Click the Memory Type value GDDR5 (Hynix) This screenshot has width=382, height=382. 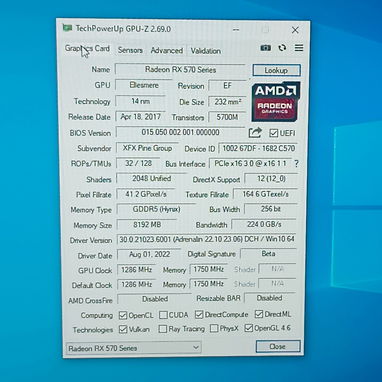pyautogui.click(x=156, y=209)
